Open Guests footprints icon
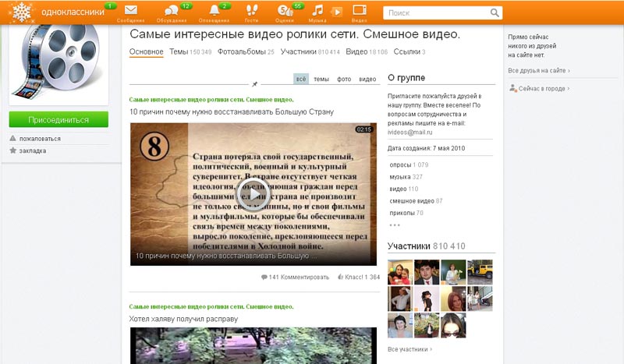 tap(251, 12)
